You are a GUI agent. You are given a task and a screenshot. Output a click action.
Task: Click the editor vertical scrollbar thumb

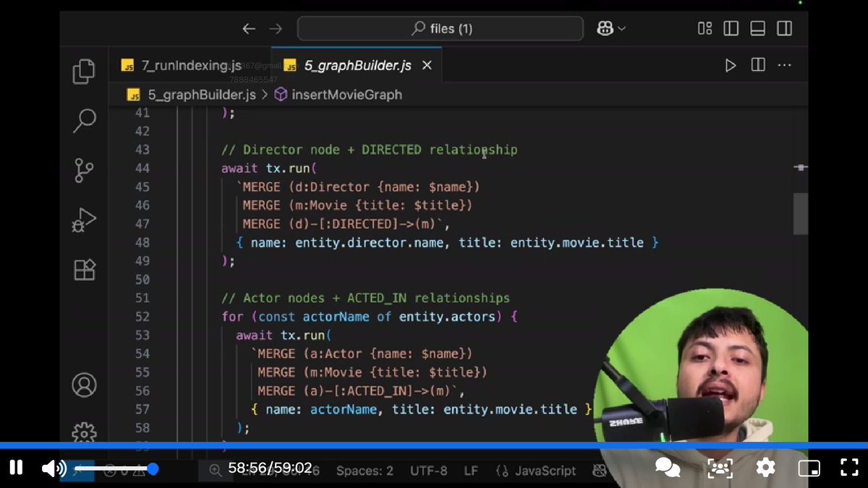tap(800, 213)
